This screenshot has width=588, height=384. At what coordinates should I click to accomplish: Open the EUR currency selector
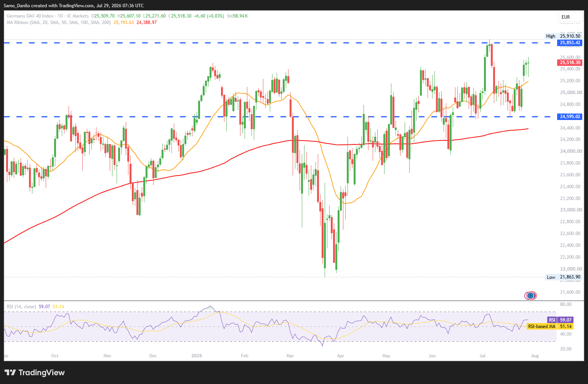(571, 17)
